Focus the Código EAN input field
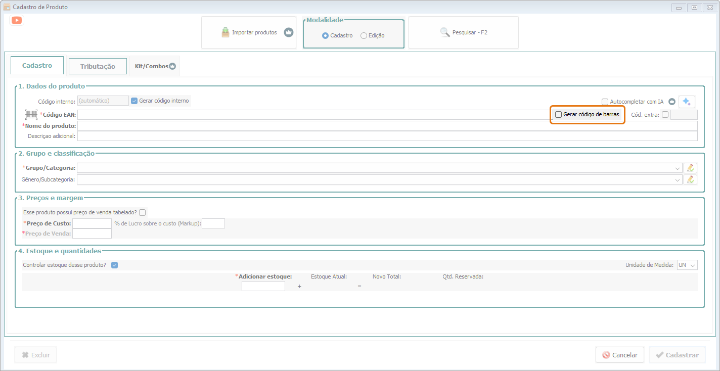The width and height of the screenshot is (720, 371). tap(313, 115)
